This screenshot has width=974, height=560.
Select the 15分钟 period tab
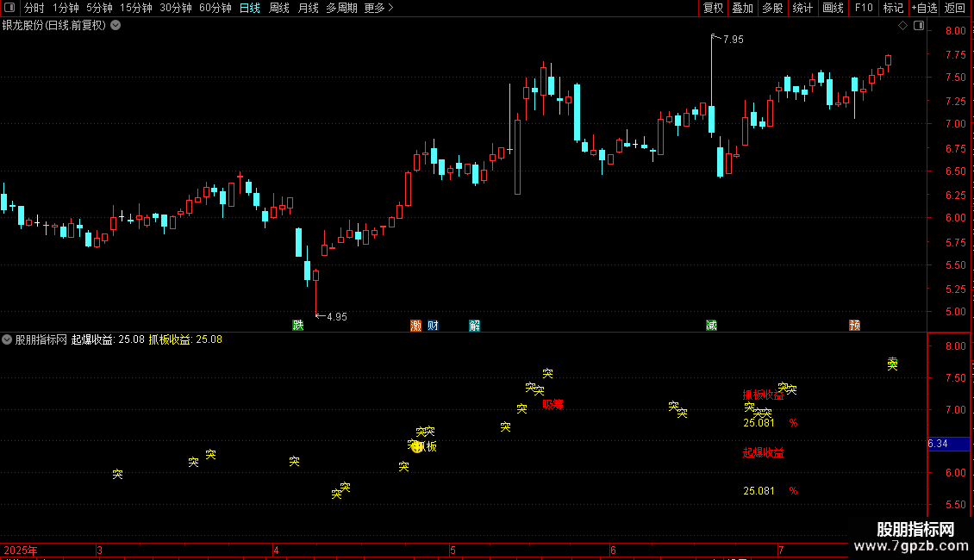click(135, 8)
